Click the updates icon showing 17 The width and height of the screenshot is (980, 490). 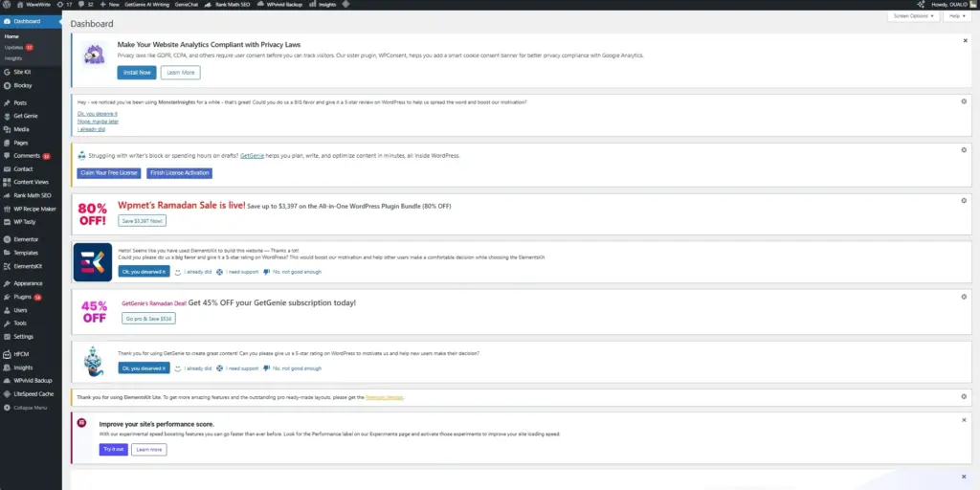point(64,4)
